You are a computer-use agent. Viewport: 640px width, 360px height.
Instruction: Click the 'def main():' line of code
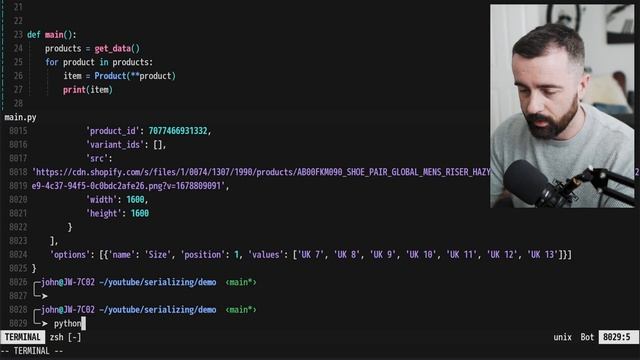pos(52,35)
